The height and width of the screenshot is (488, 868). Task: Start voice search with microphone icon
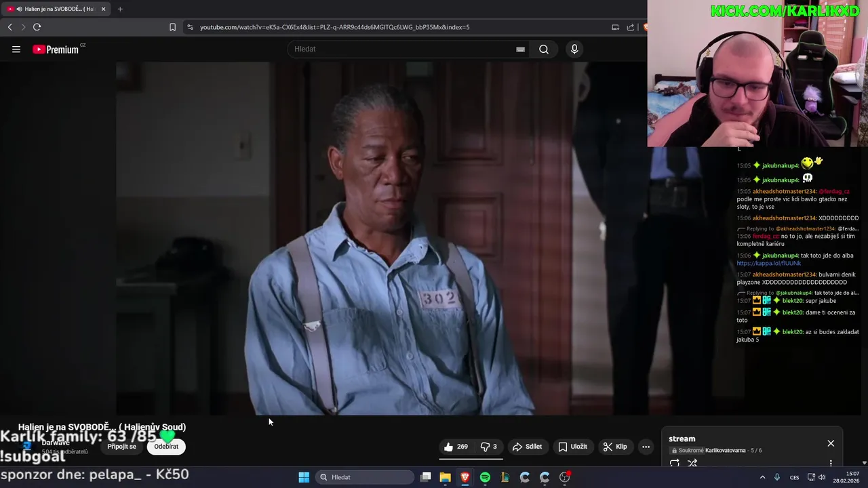[574, 49]
